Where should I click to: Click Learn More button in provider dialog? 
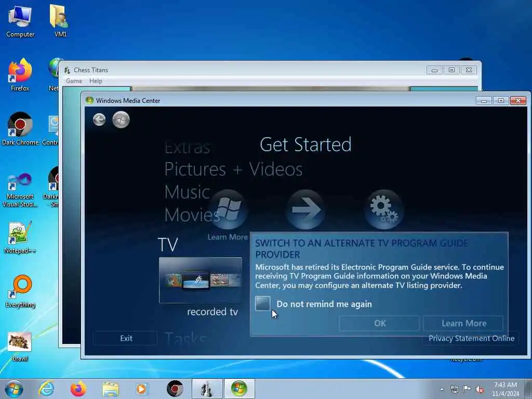point(463,323)
